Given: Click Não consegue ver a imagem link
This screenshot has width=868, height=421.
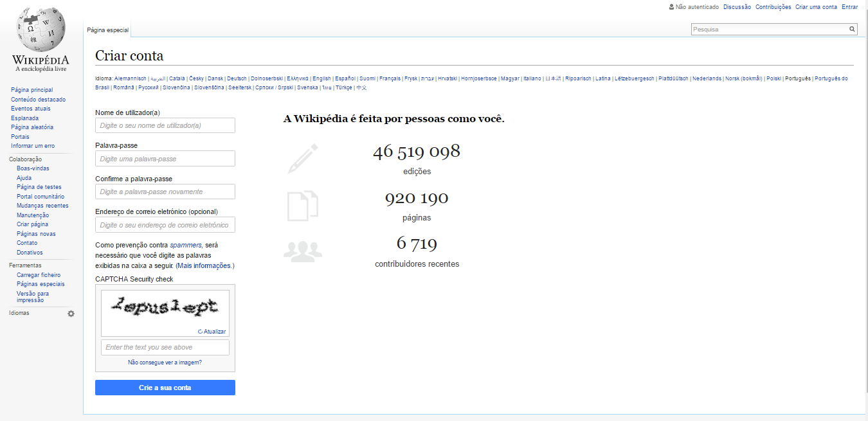Looking at the screenshot, I should 165,363.
